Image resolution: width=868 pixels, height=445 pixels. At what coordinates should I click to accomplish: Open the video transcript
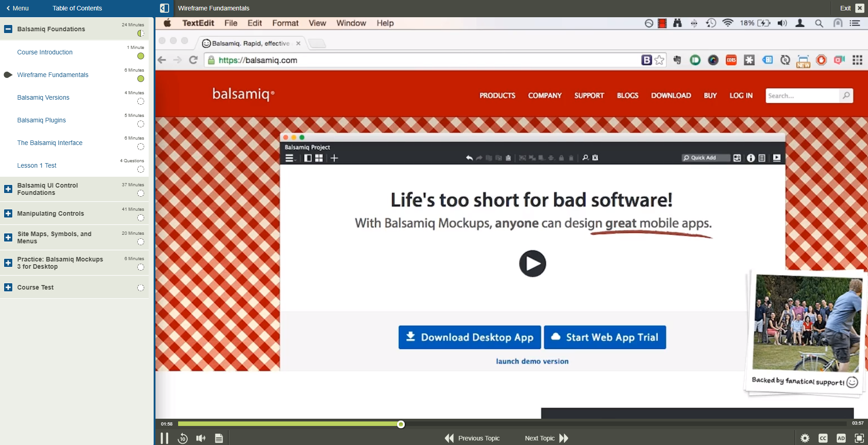(x=218, y=438)
